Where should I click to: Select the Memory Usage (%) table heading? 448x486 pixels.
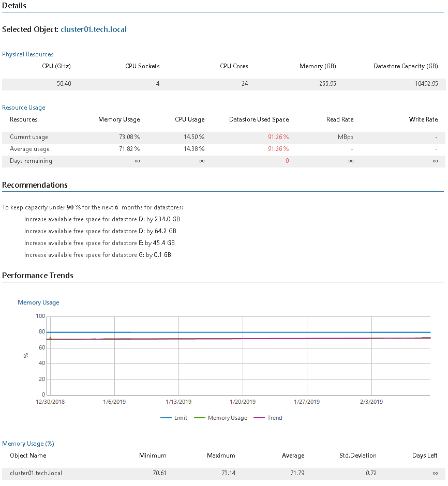28,444
